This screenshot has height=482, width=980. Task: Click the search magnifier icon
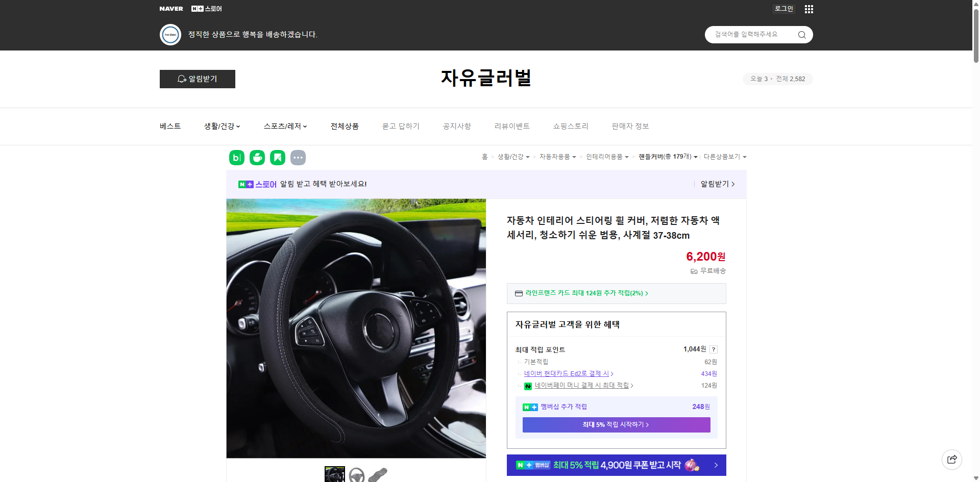[801, 35]
